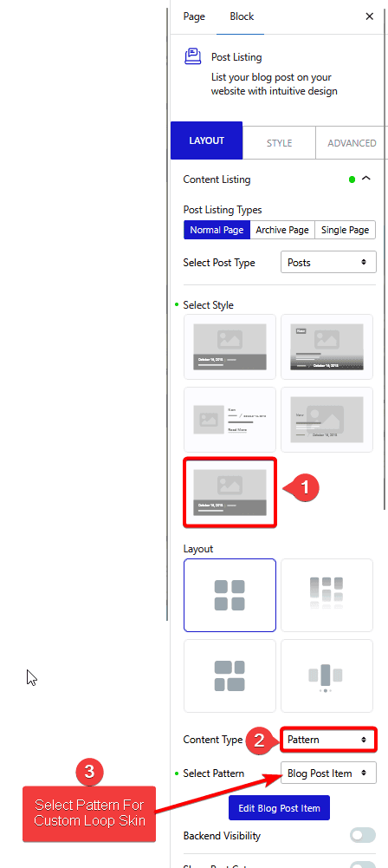Toggle Backend Visibility switch

(x=363, y=835)
